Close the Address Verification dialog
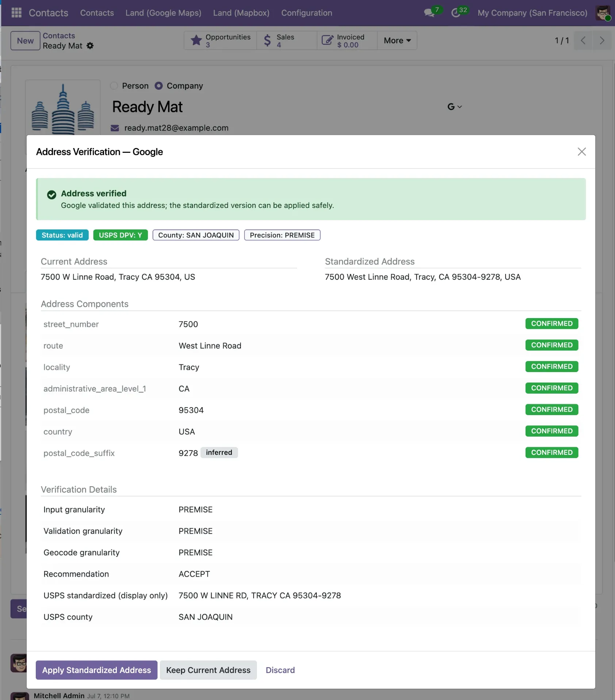 582,152
